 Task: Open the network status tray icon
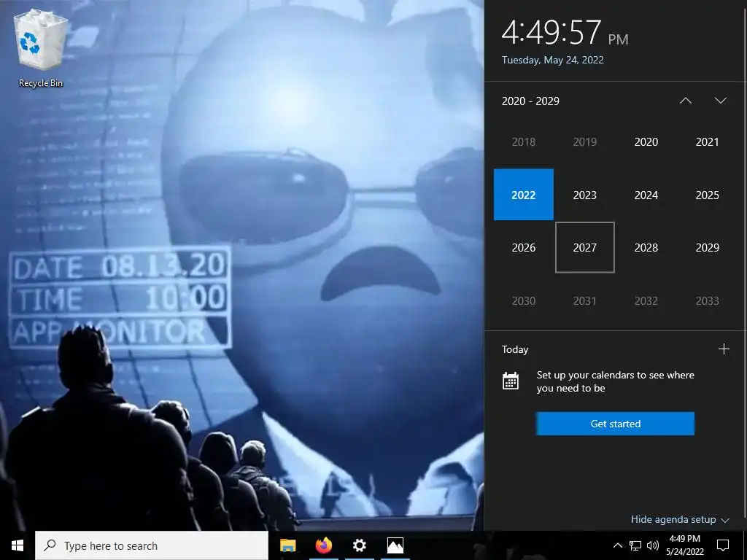click(635, 545)
